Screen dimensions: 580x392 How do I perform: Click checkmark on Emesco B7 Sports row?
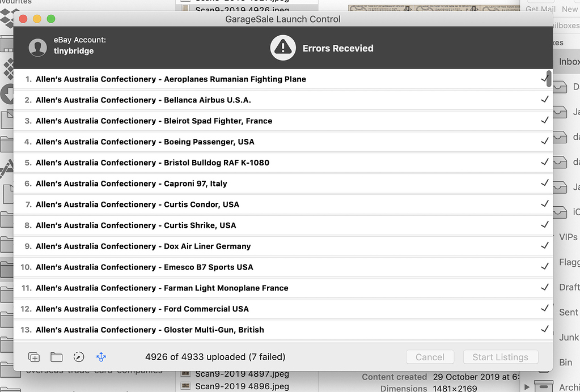tap(544, 266)
